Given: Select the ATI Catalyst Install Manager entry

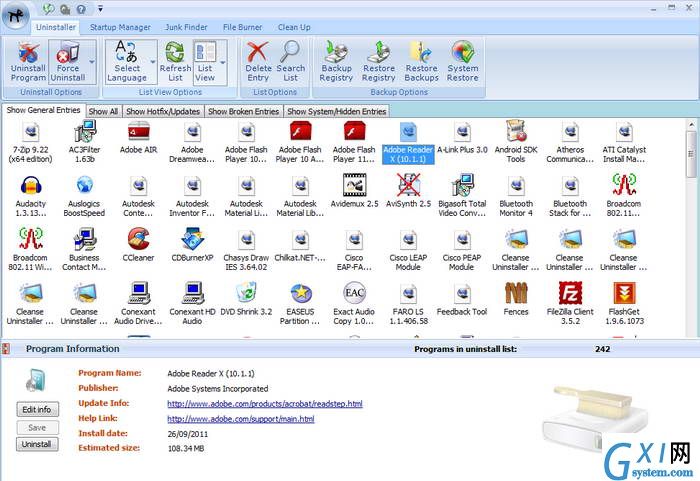Looking at the screenshot, I should [x=624, y=142].
